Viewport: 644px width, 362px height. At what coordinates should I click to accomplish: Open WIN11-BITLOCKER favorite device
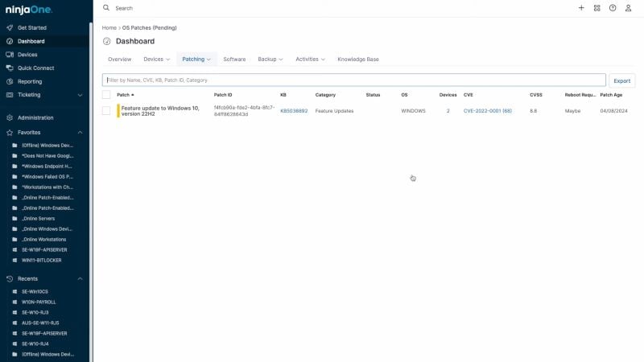(42, 261)
